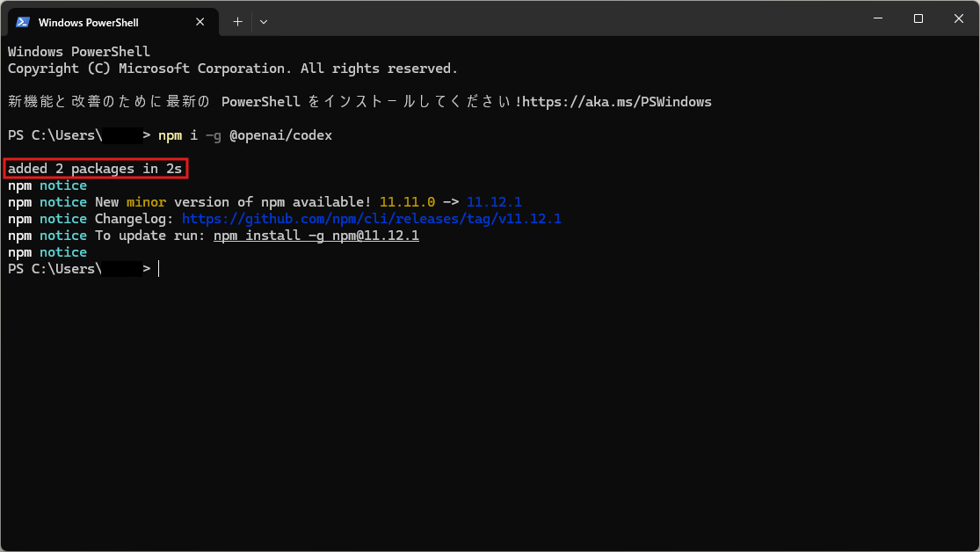Click the PowerShell icon in the tab
The image size is (980, 552).
click(x=23, y=22)
